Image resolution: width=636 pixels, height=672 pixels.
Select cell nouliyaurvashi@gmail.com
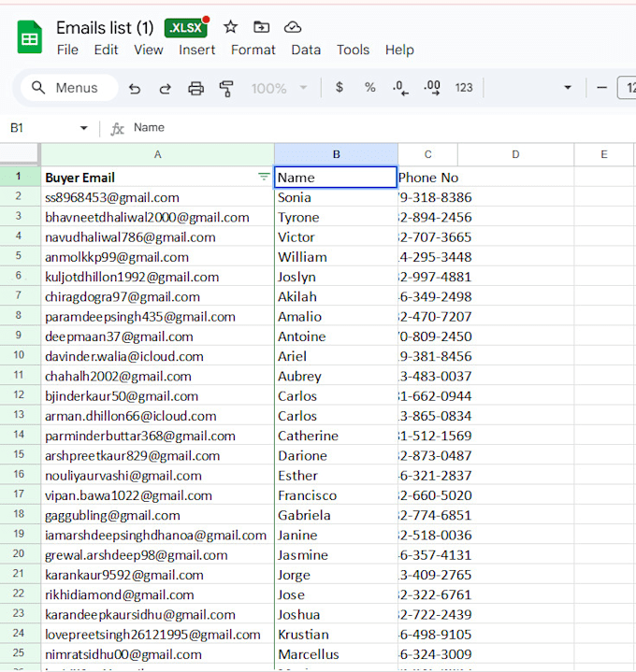click(x=157, y=476)
